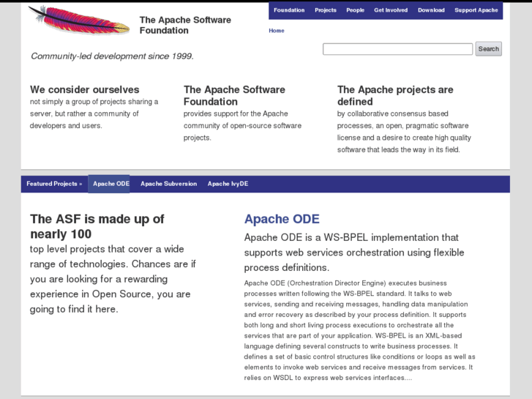Viewport: 532px width, 399px height.
Task: Open the Download menu
Action: (431, 10)
